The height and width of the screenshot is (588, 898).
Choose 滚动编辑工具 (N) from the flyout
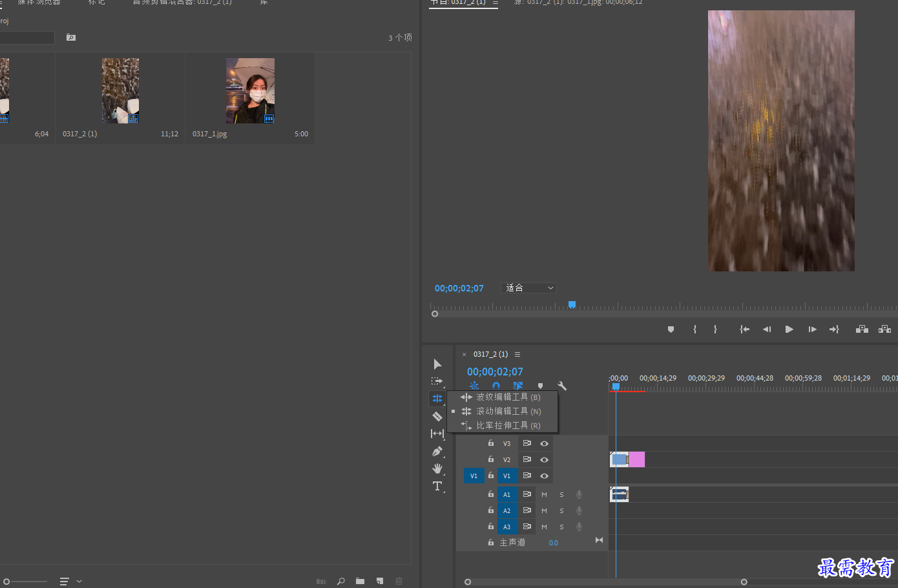[x=502, y=411]
